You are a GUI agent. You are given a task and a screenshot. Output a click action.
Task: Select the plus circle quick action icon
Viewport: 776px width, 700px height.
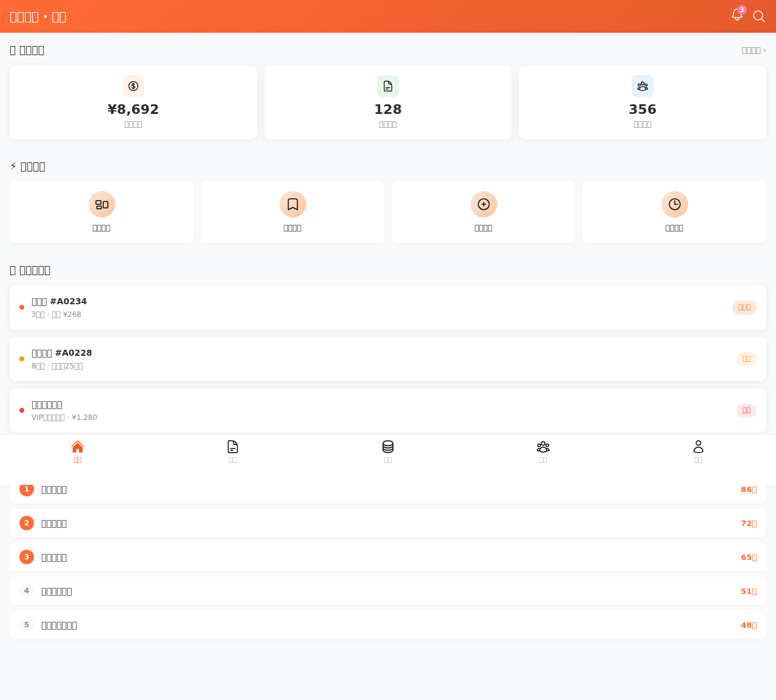(484, 204)
